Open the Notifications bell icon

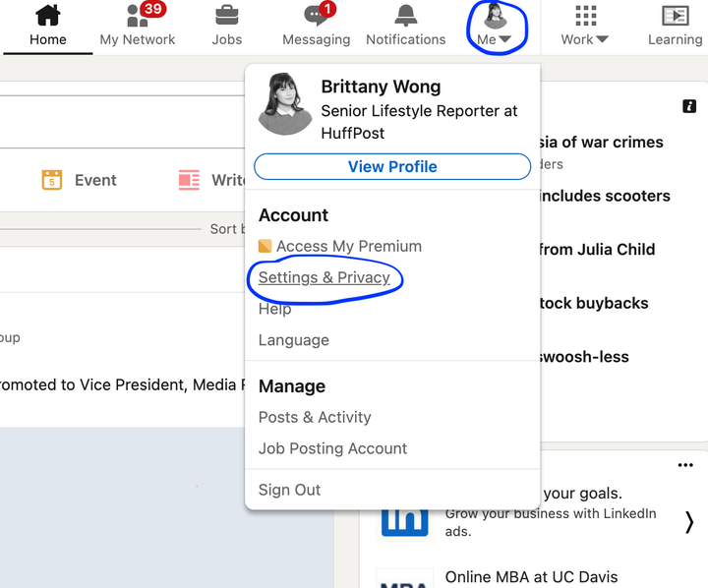405,15
